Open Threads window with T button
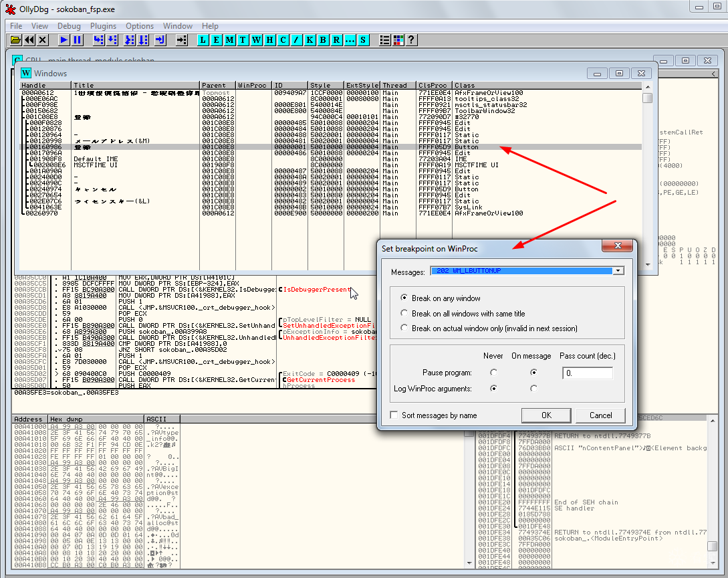728x578 pixels. click(x=243, y=40)
